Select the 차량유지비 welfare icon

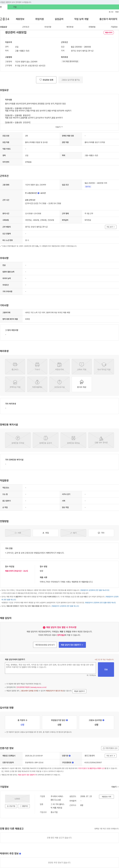point(59,367)
